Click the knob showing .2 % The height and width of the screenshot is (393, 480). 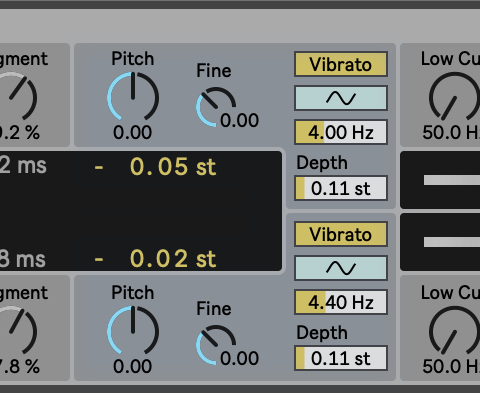pyautogui.click(x=18, y=97)
